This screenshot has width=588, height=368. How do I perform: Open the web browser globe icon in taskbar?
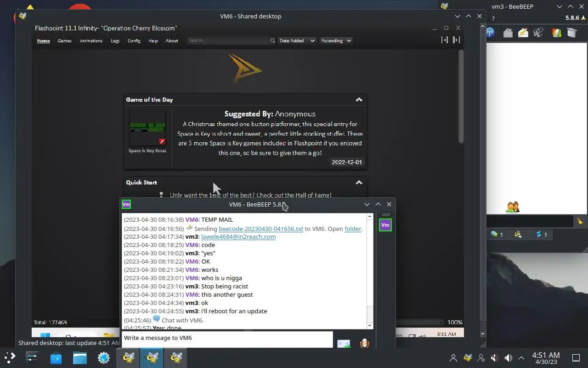click(104, 357)
